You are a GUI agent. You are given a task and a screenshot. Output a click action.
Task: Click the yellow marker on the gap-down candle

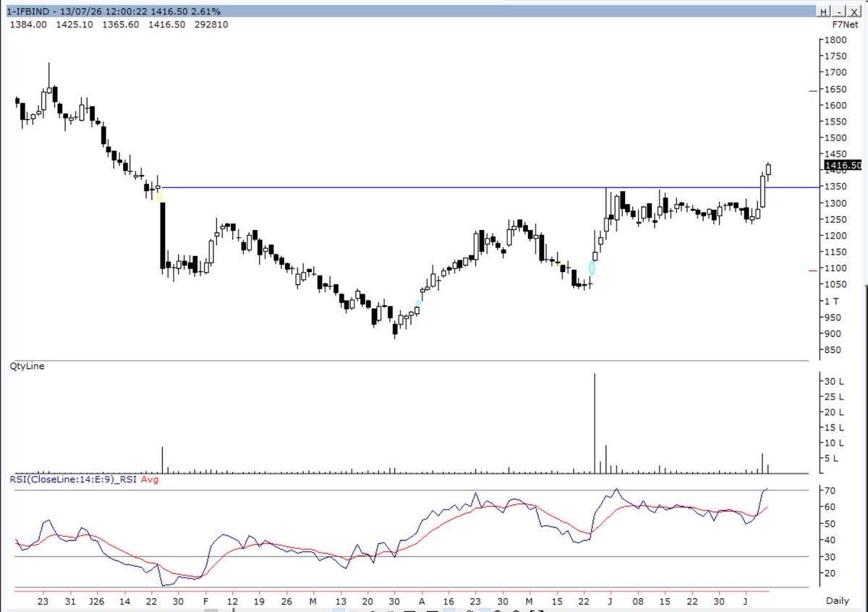pos(160,196)
